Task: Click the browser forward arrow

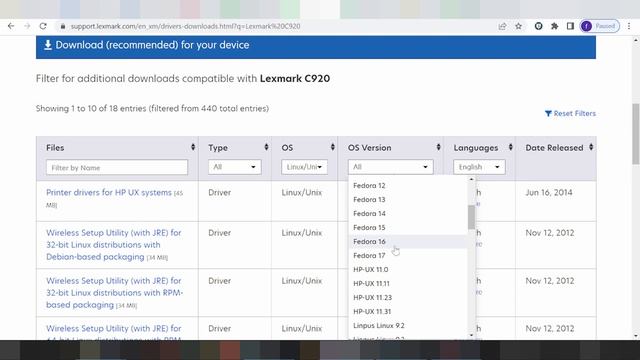Action: coord(27,26)
